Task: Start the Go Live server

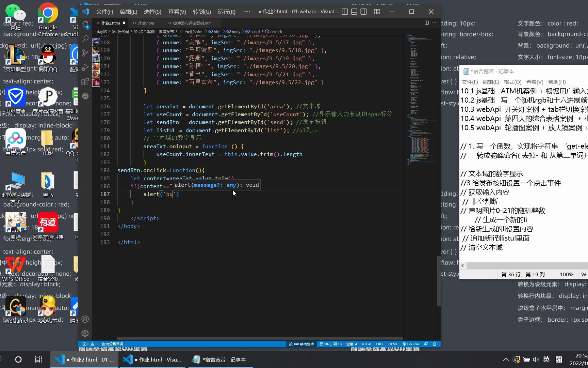Action: (411, 344)
